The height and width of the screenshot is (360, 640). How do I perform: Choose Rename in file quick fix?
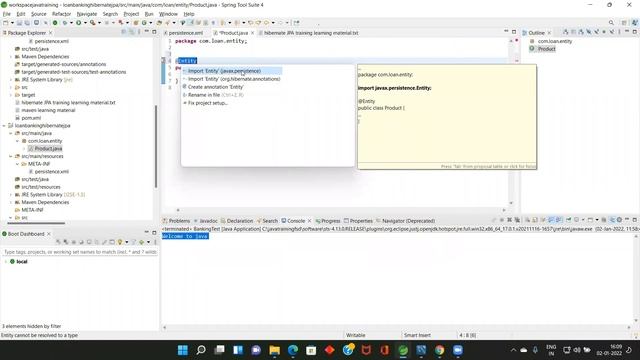pos(216,95)
